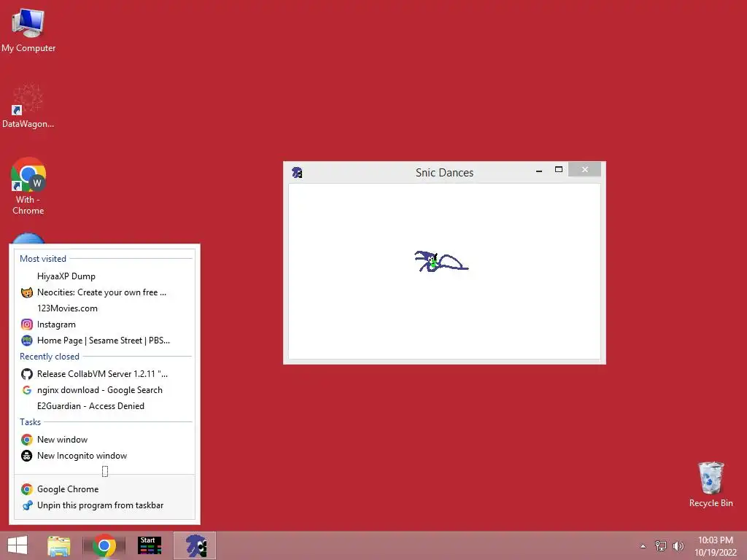Choose New window task in jump list

[x=105, y=440]
